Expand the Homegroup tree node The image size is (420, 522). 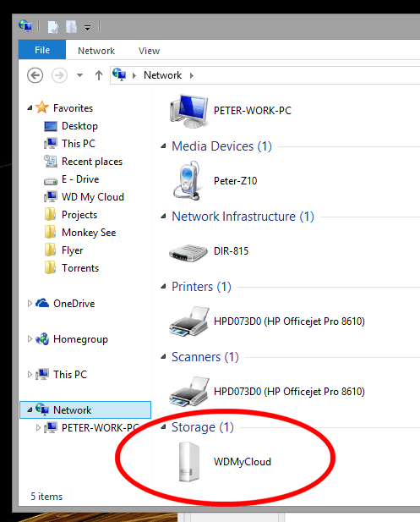(x=30, y=339)
